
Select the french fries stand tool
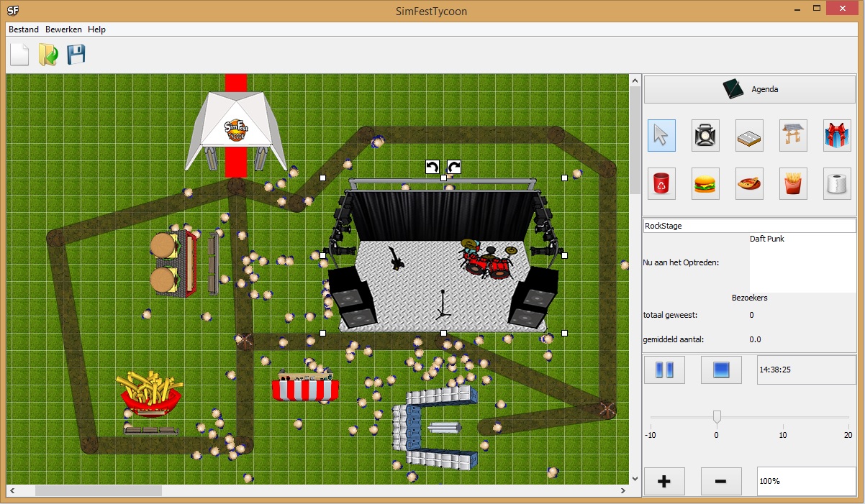tap(793, 184)
